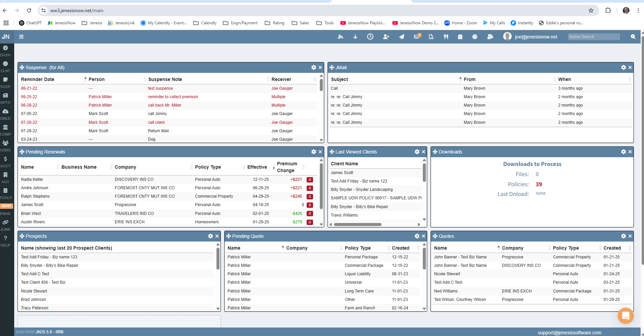Sort Pending Renewals by Effective date
Image resolution: width=644 pixels, height=336 pixels.
(257, 167)
